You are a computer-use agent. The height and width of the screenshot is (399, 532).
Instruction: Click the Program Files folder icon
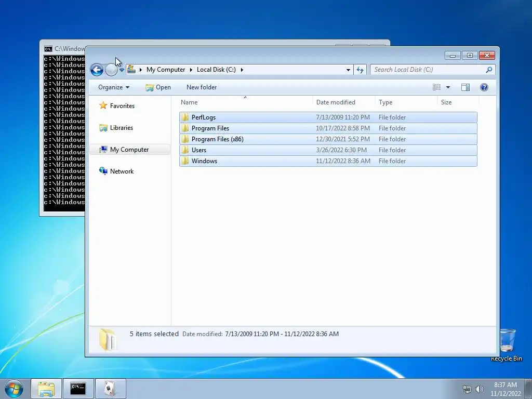[185, 128]
